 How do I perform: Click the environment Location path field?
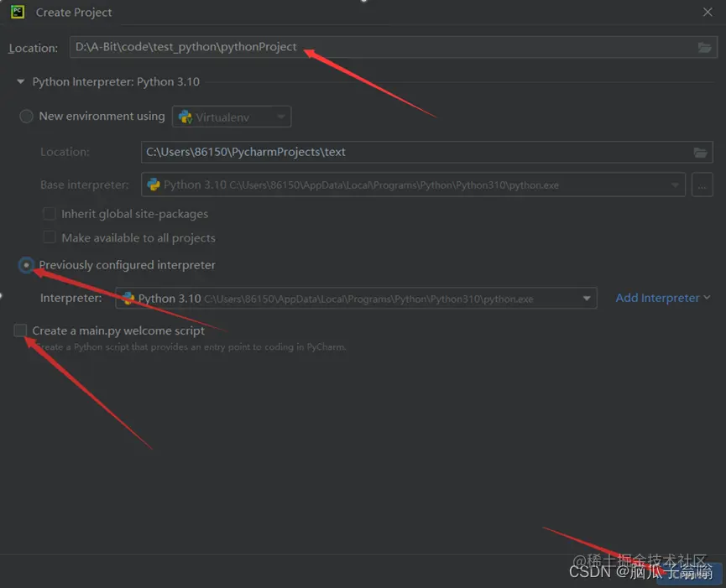point(426,152)
